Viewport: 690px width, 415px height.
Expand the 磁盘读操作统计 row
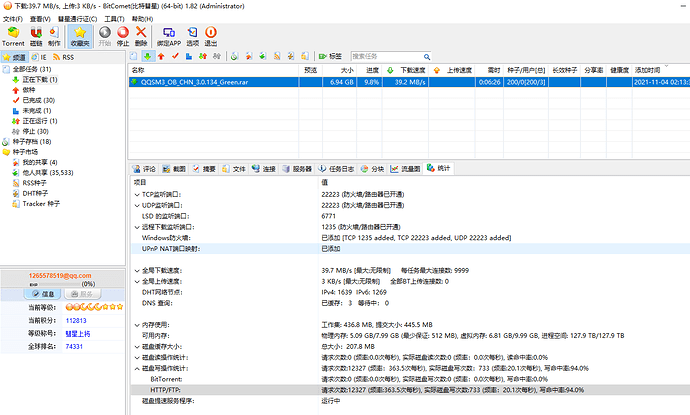tap(137, 358)
